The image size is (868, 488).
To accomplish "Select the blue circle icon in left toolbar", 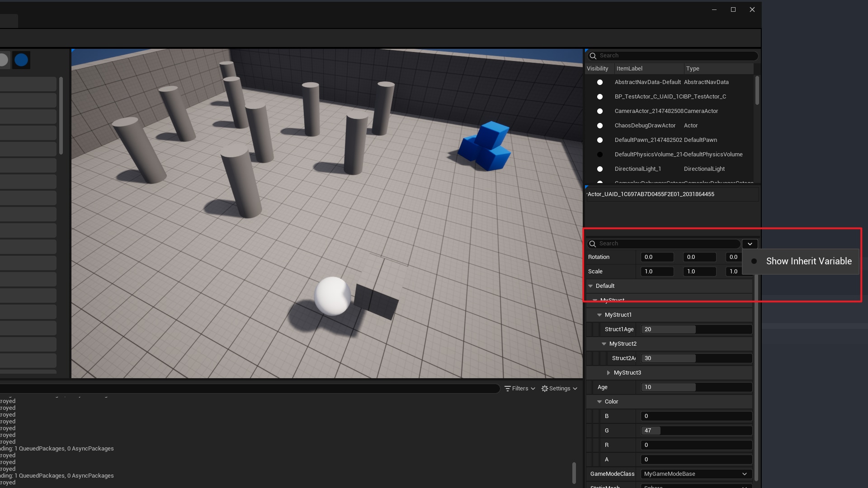I will click(21, 60).
